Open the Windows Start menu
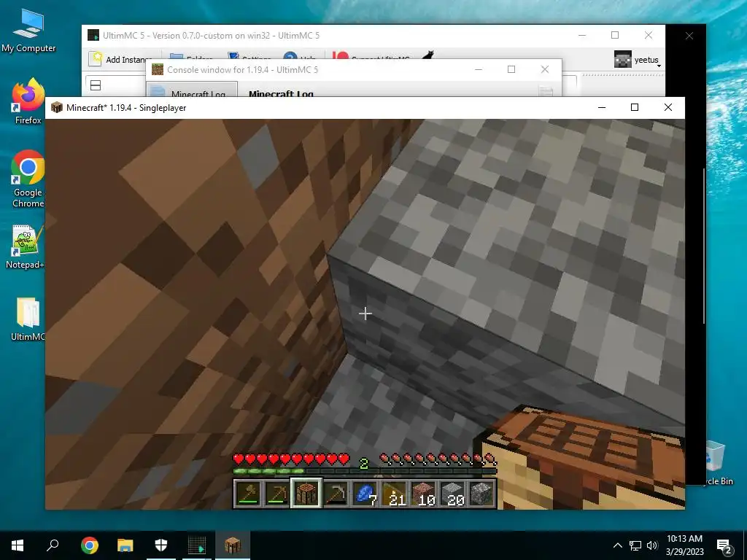The width and height of the screenshot is (747, 560). pyautogui.click(x=18, y=545)
